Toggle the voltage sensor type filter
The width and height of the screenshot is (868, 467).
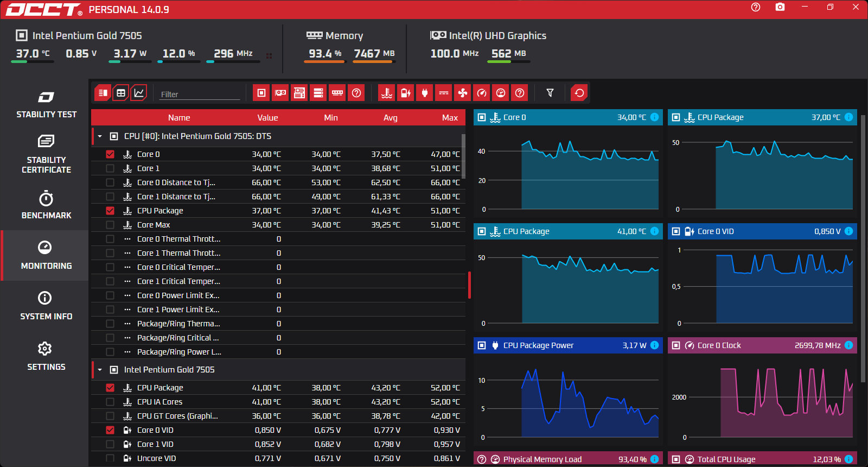pos(406,93)
